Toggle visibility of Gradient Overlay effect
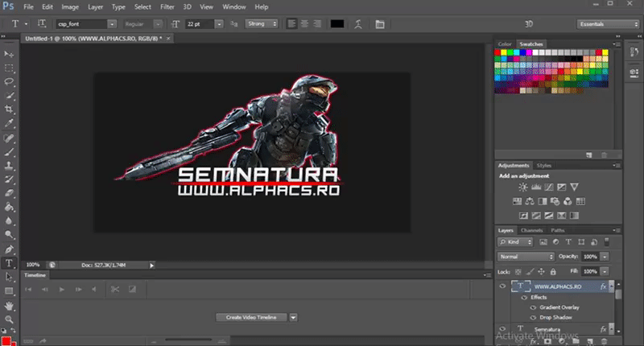Screen dimensions: 644x346 (531, 307)
